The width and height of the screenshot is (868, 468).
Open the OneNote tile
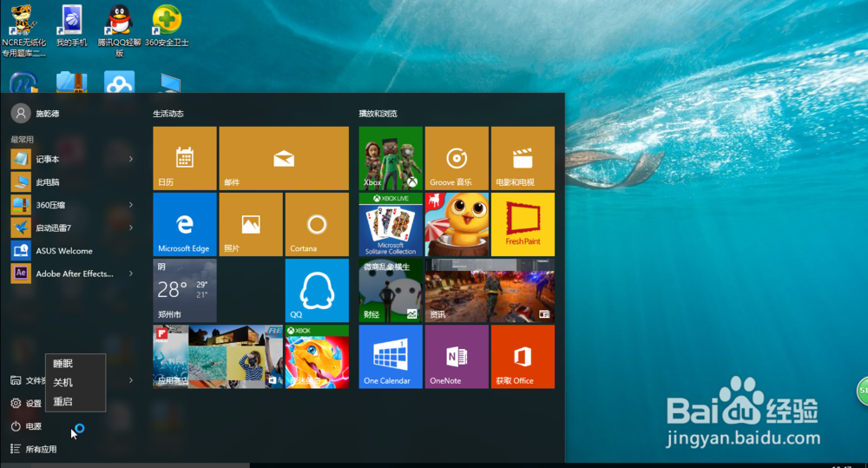point(457,356)
